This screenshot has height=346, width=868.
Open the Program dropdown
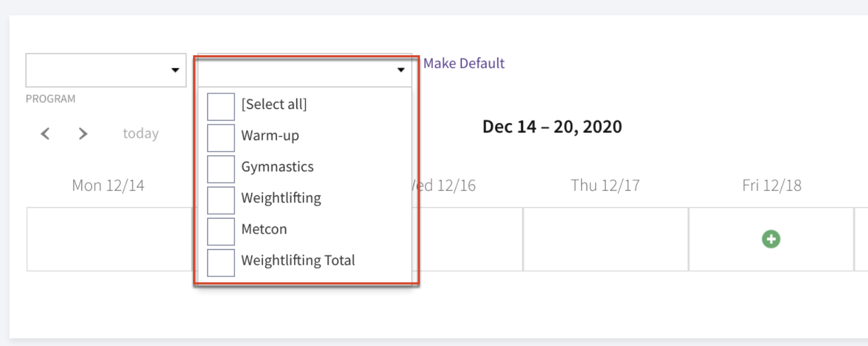(x=106, y=70)
